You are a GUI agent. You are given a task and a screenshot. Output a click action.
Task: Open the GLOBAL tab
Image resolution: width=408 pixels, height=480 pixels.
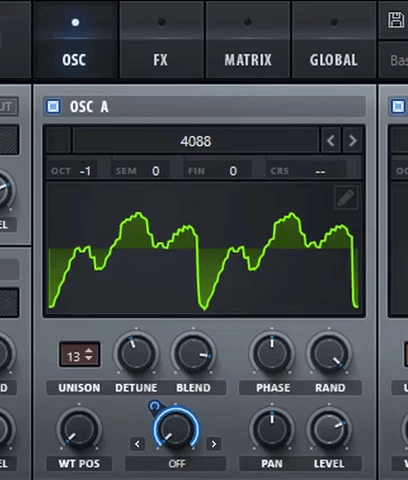pyautogui.click(x=334, y=40)
